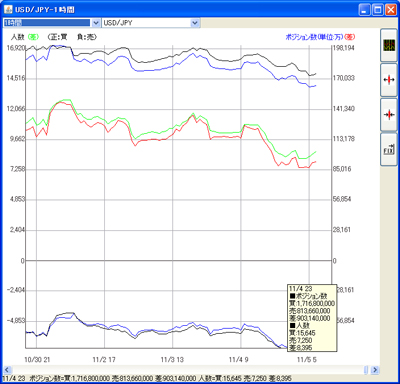
Task: Click the right scroll arrow below chart
Action: (375, 370)
